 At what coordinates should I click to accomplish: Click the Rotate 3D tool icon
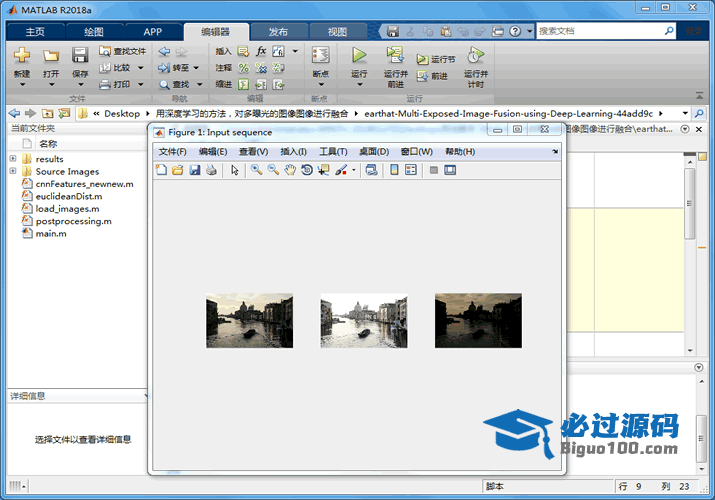tap(307, 170)
